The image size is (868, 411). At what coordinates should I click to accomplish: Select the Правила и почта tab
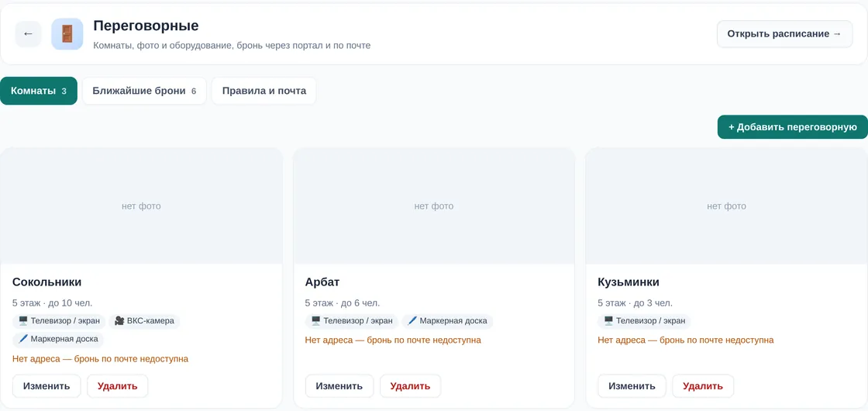[x=264, y=91]
